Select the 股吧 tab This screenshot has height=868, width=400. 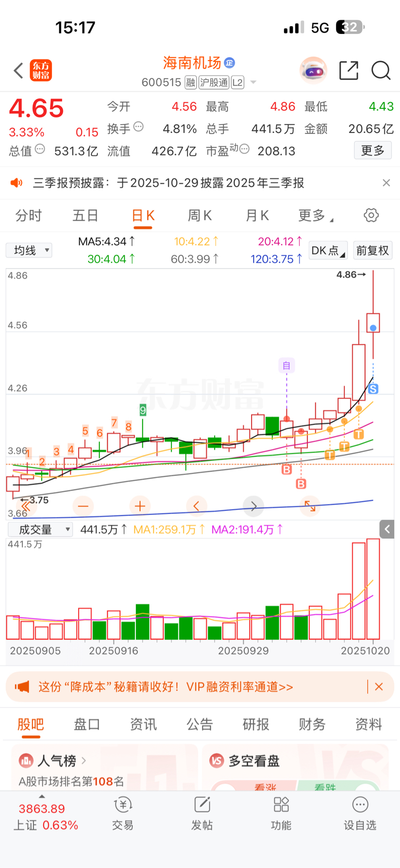coord(31,724)
